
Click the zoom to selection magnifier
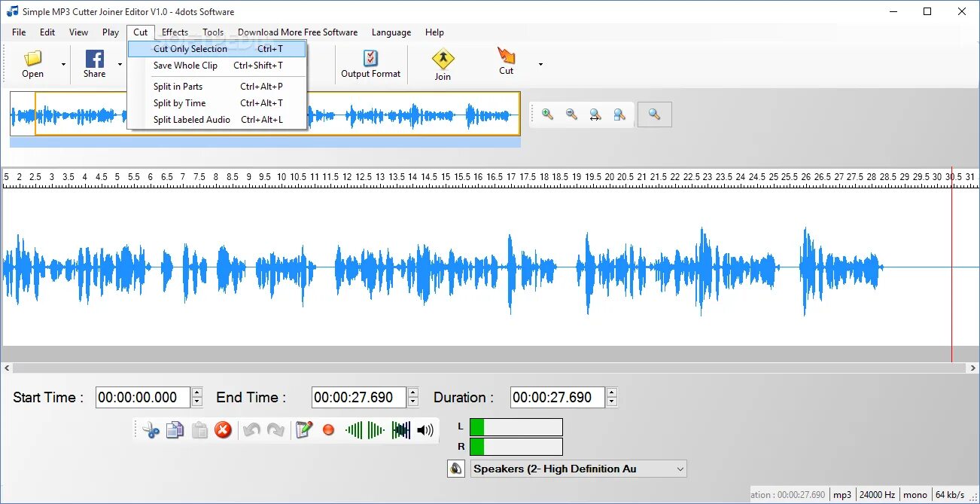tap(619, 115)
